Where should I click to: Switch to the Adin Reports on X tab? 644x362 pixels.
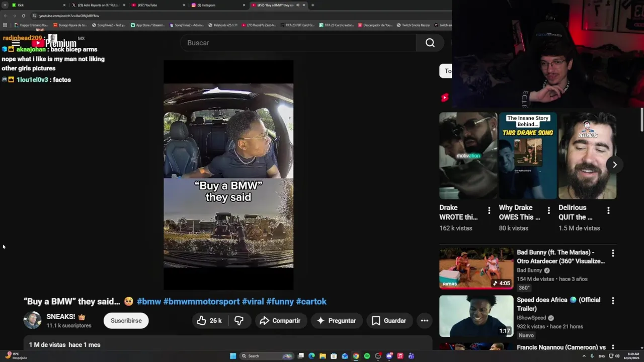click(x=98, y=5)
